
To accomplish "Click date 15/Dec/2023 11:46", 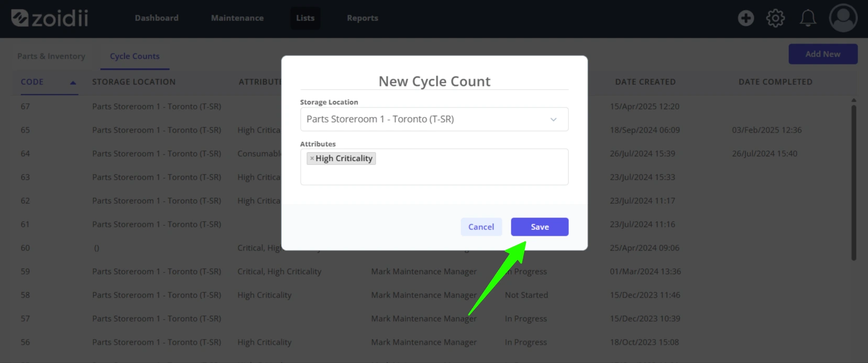I will tap(645, 295).
